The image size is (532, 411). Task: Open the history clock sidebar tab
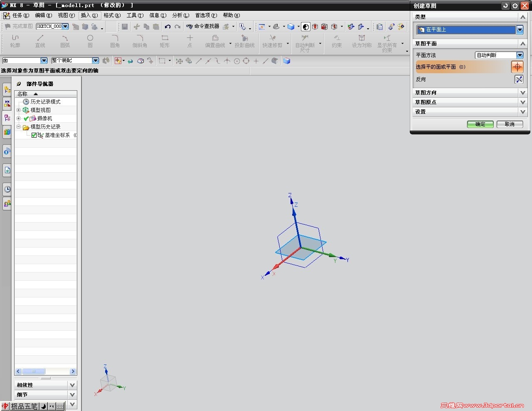(x=7, y=189)
